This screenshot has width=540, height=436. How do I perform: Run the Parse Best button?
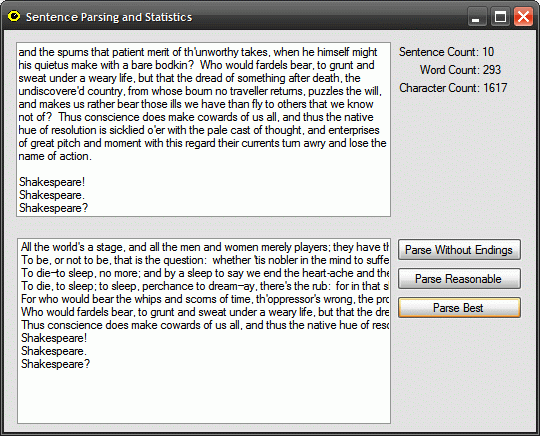(459, 308)
